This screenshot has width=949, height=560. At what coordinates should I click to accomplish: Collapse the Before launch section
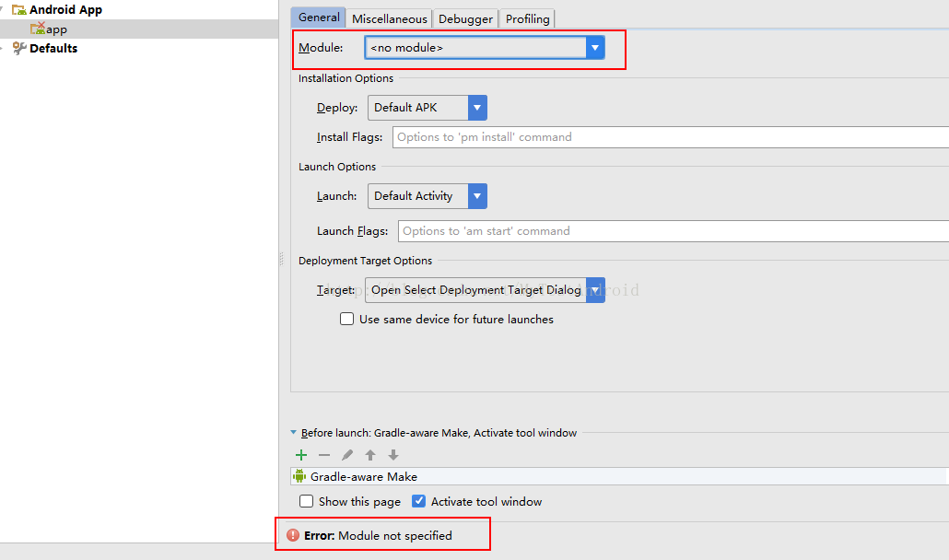pos(294,432)
